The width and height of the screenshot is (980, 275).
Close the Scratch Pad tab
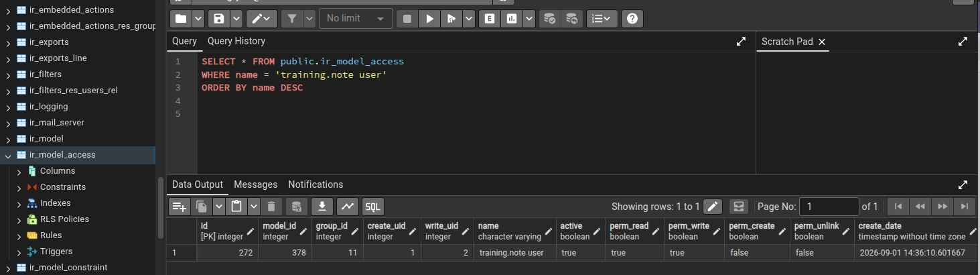tap(822, 42)
